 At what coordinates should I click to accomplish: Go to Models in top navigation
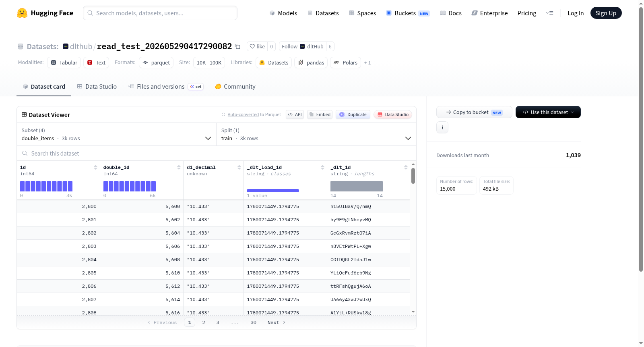[283, 13]
